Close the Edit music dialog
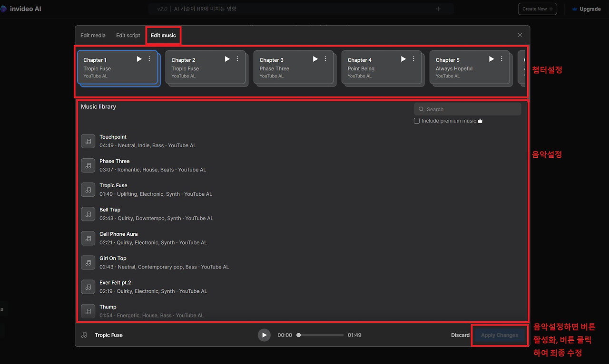The height and width of the screenshot is (364, 609). click(520, 35)
